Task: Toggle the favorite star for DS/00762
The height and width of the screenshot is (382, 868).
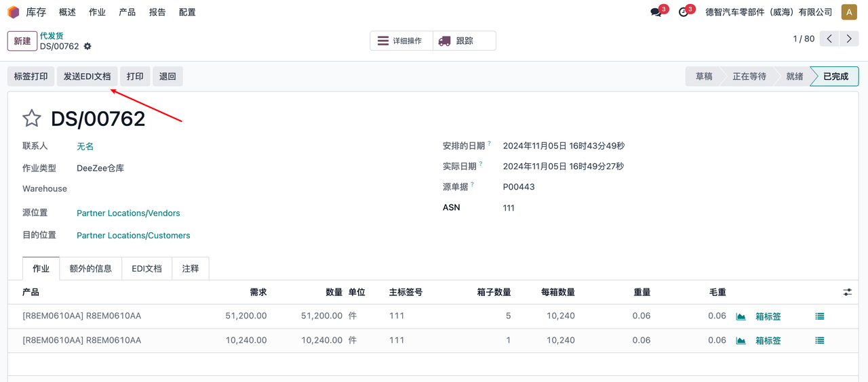Action: (32, 119)
